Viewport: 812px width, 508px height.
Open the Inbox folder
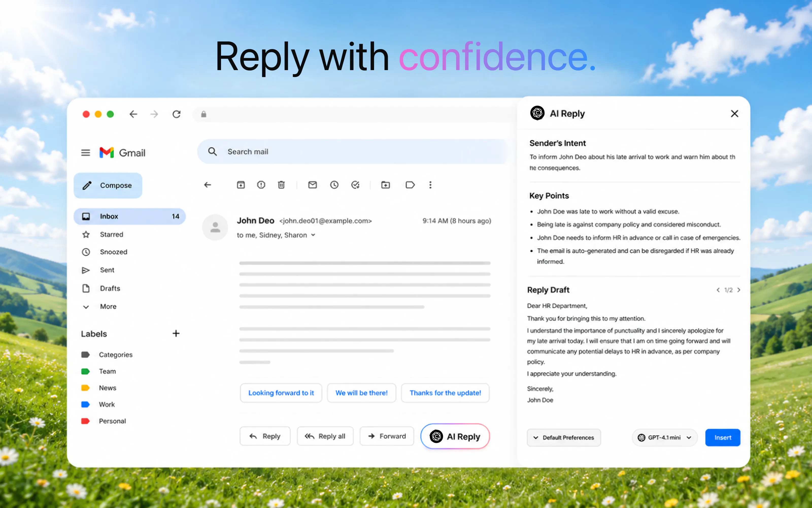pyautogui.click(x=129, y=216)
